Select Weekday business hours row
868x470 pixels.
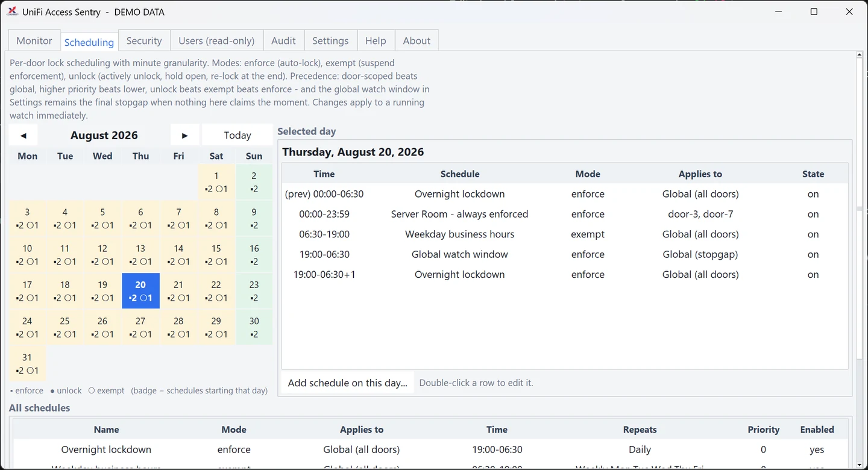tap(565, 234)
